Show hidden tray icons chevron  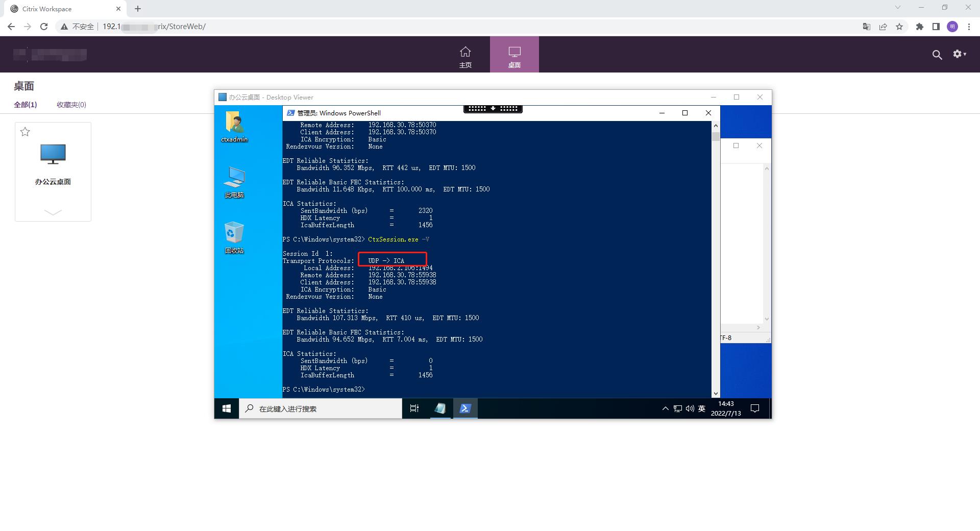(665, 408)
